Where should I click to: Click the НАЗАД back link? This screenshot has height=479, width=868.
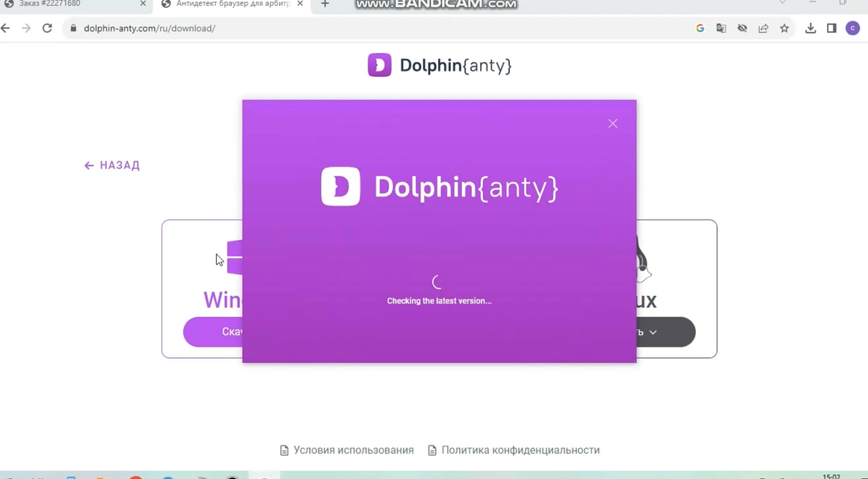click(x=112, y=165)
